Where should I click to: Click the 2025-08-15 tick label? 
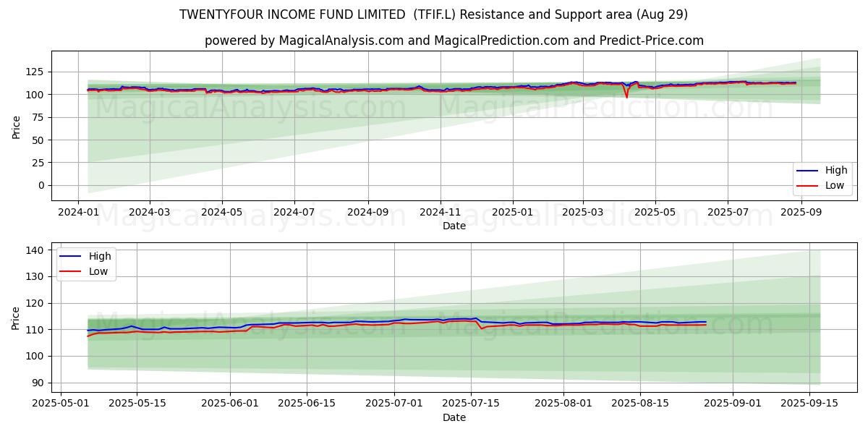click(x=642, y=405)
